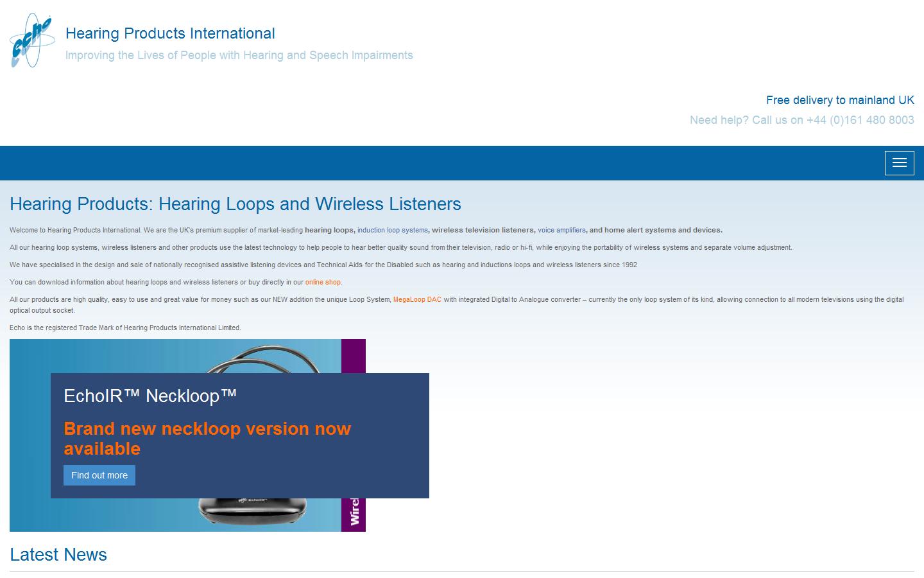This screenshot has height=578, width=924.
Task: Click the Hearing Products International site title
Action: click(x=170, y=33)
